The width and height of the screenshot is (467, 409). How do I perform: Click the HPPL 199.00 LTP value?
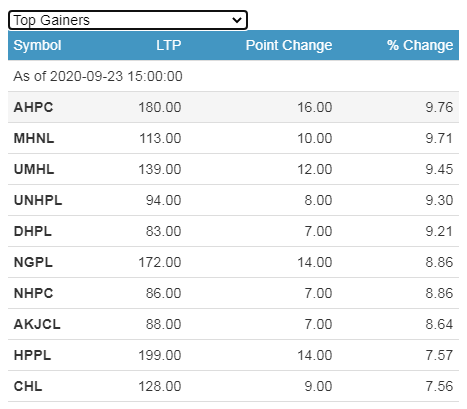click(160, 355)
